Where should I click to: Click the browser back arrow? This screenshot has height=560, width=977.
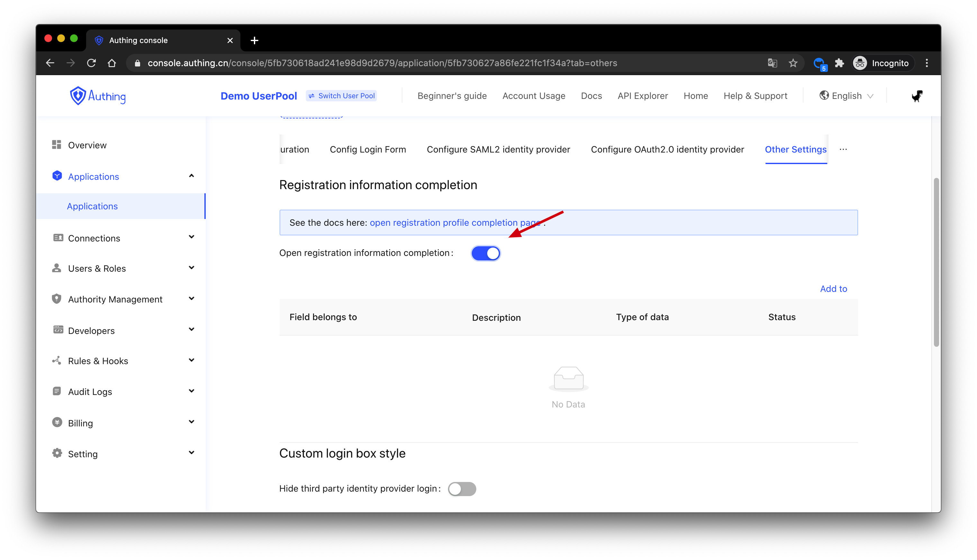(50, 63)
